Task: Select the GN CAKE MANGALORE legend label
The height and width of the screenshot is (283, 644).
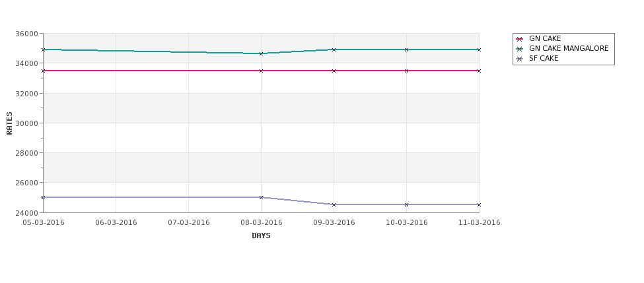Action: tap(569, 48)
